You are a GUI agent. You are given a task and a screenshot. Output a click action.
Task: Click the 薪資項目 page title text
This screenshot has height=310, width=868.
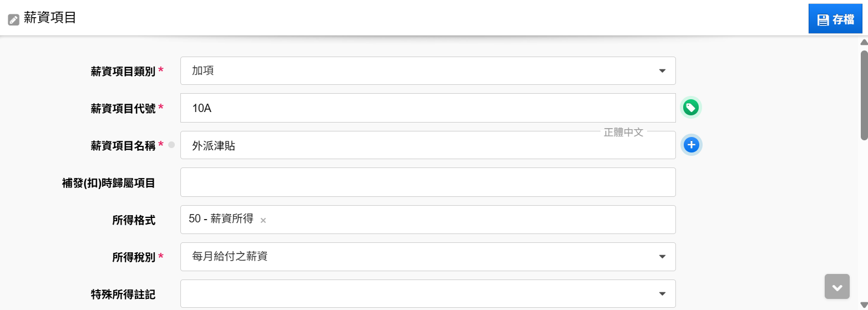point(50,18)
